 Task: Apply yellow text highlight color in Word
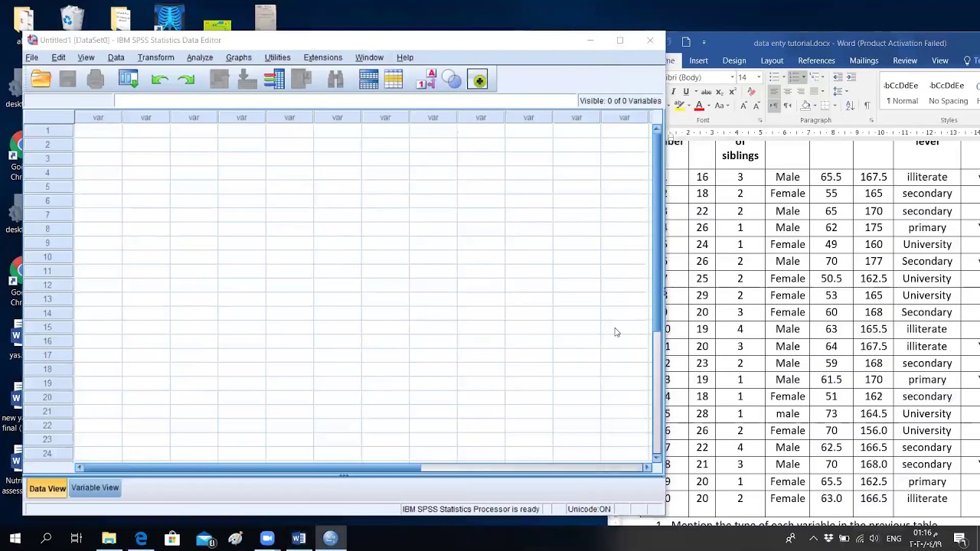pos(679,106)
